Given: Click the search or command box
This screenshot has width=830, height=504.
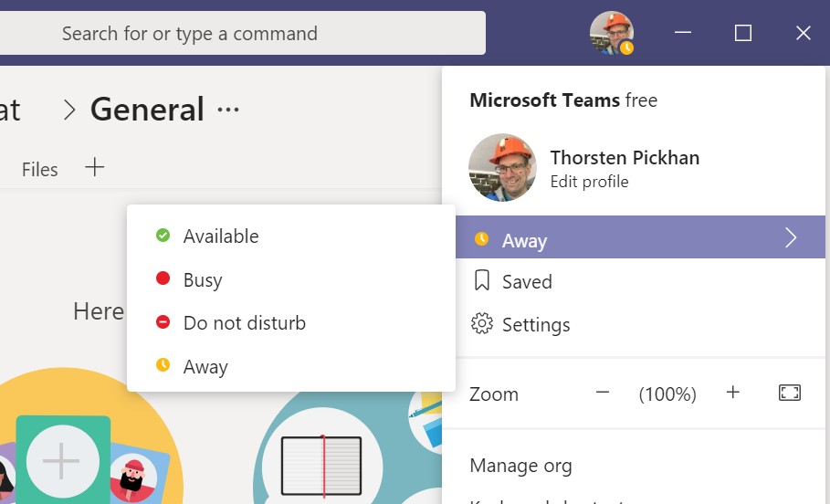Looking at the screenshot, I should tap(242, 34).
